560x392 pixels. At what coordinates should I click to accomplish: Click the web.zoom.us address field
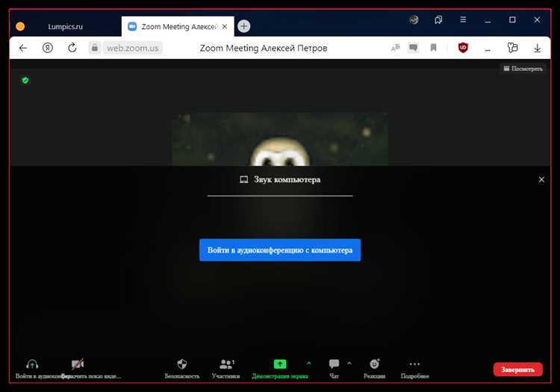[x=132, y=48]
